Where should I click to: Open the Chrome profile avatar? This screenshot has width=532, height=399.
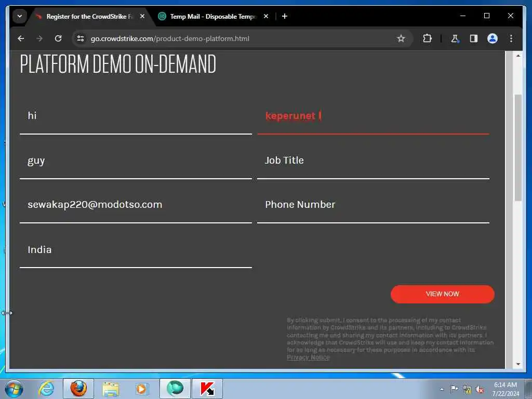tap(493, 38)
